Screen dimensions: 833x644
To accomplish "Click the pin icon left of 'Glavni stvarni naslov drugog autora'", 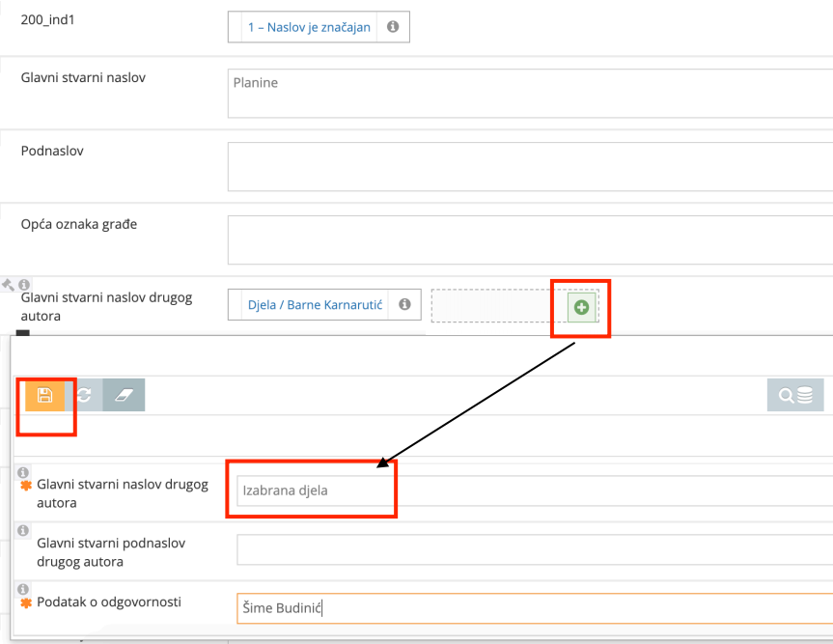I will click(x=9, y=285).
